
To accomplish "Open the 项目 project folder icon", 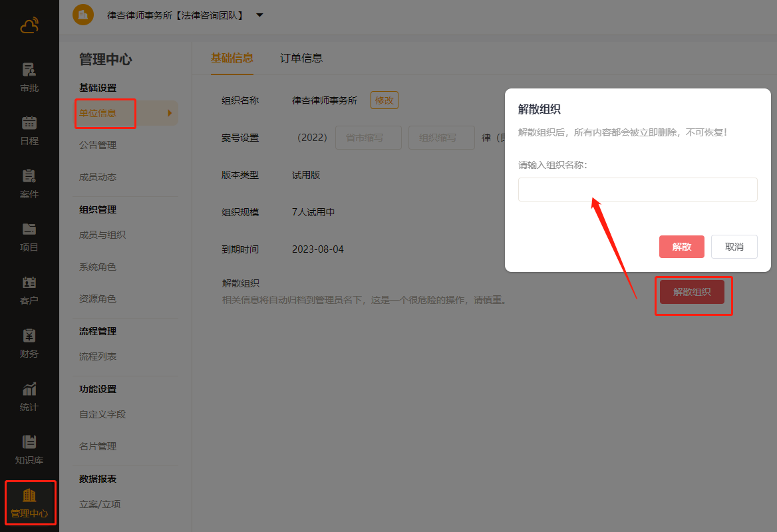I will coord(29,229).
